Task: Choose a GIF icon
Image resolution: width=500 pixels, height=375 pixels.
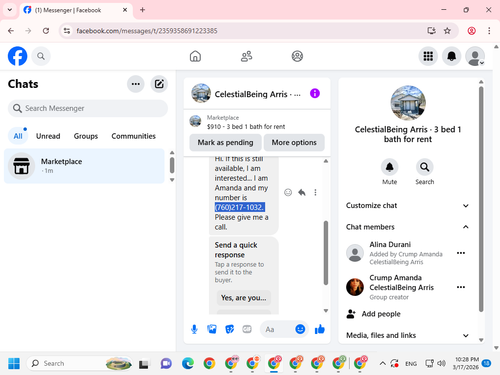Action: (247, 330)
